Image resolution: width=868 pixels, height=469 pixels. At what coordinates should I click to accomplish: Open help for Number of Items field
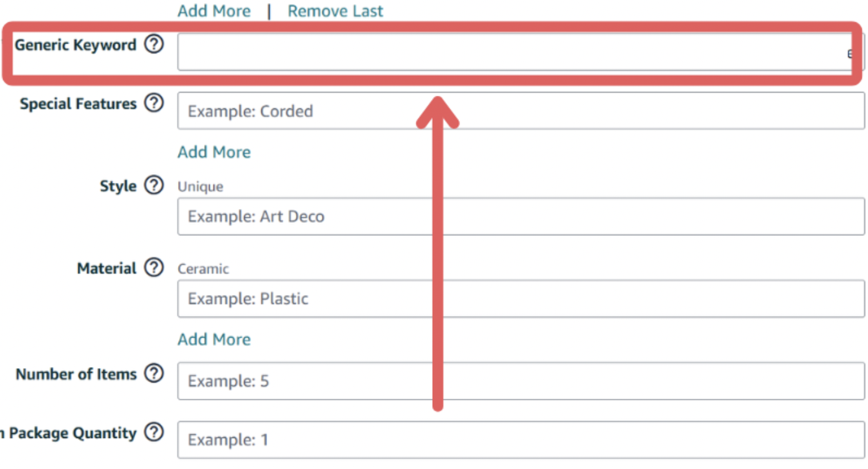(x=153, y=374)
